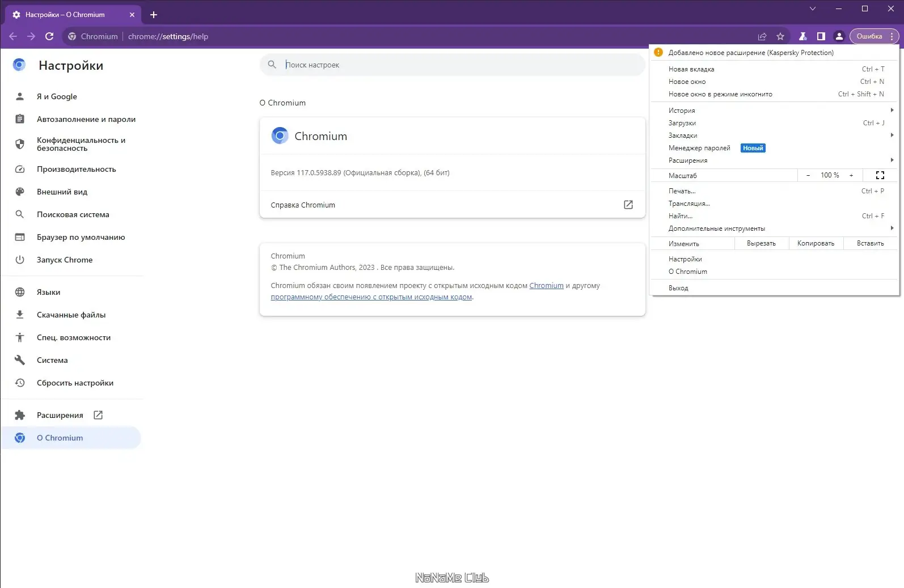The width and height of the screenshot is (904, 588).
Task: Open the Chrome Labs flask icon
Action: pyautogui.click(x=802, y=36)
